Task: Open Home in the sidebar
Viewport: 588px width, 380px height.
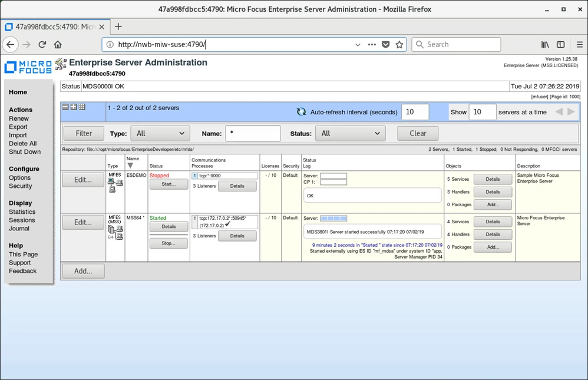Action: click(x=18, y=92)
